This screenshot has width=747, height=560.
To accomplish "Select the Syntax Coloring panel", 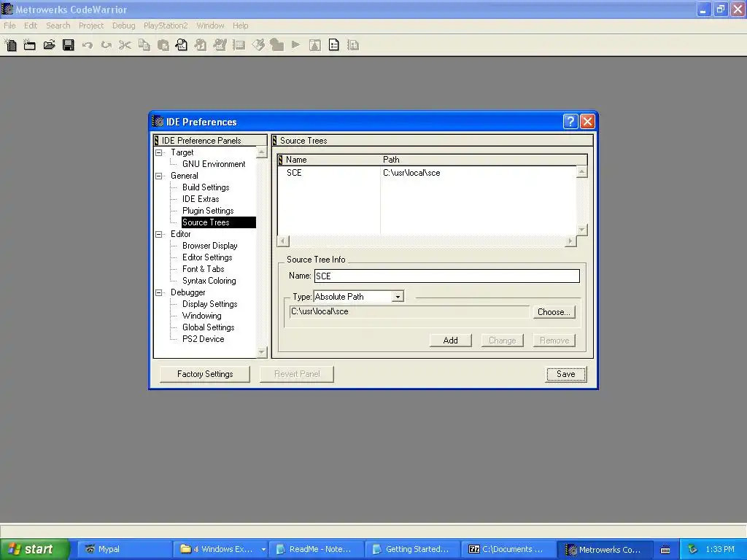I will point(209,281).
